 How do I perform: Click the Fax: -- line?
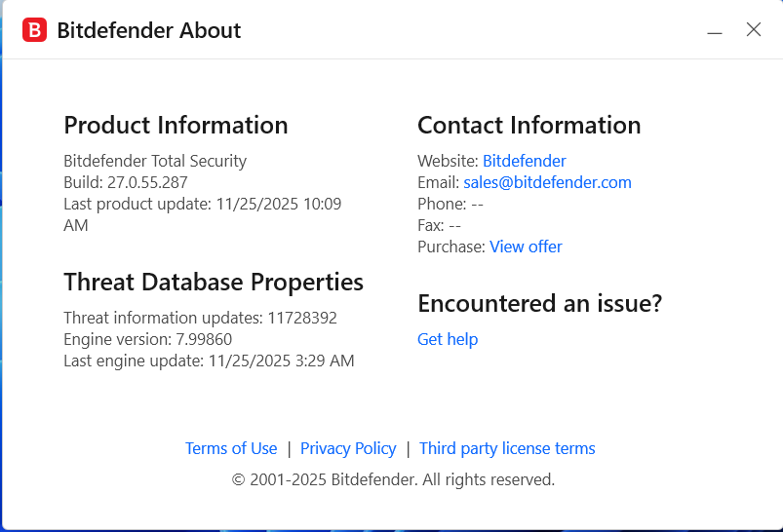(439, 226)
